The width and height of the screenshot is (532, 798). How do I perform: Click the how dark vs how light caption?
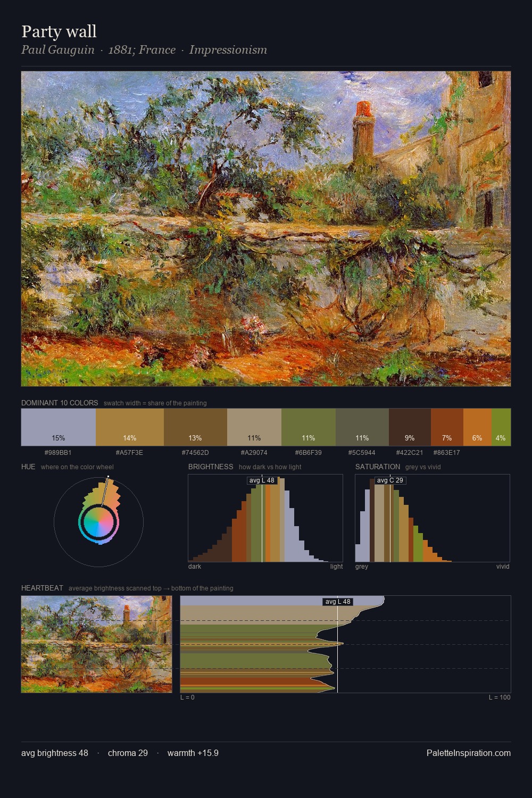(270, 467)
